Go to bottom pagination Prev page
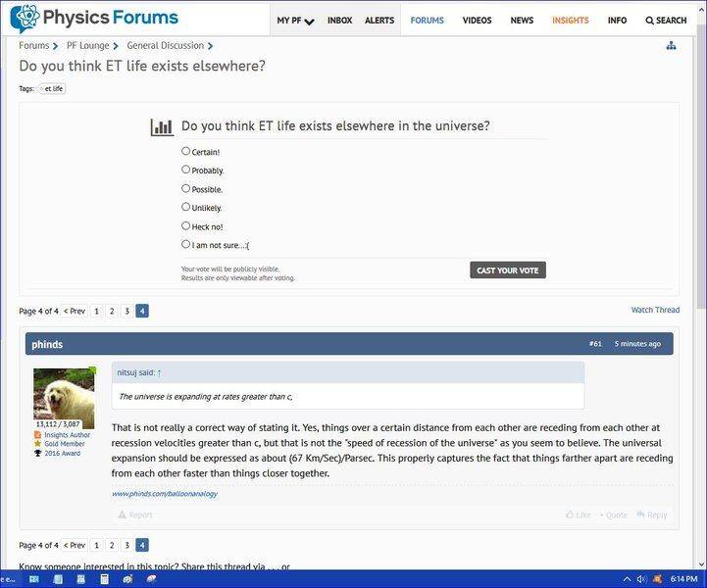This screenshot has width=707, height=588. point(75,545)
